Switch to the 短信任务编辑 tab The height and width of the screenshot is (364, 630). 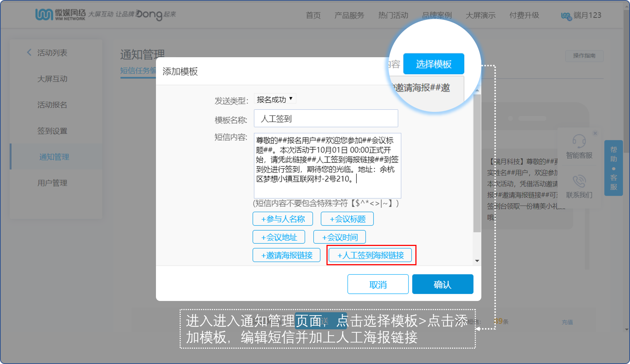138,71
